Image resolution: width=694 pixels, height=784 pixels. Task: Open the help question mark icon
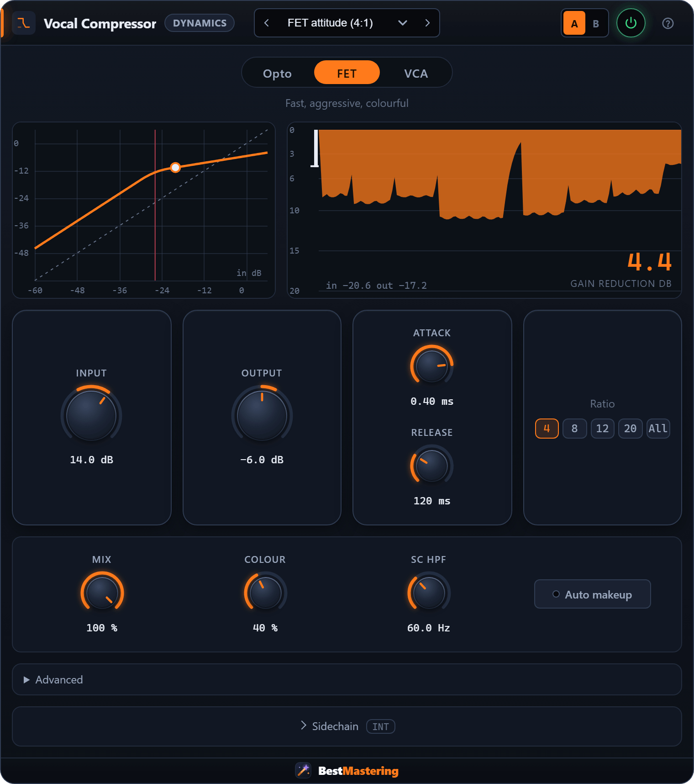[668, 23]
